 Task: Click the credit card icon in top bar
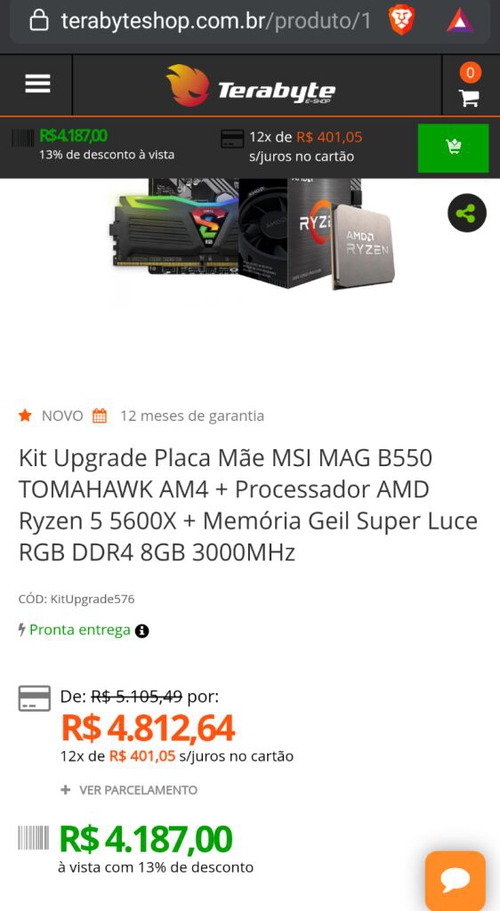point(232,139)
